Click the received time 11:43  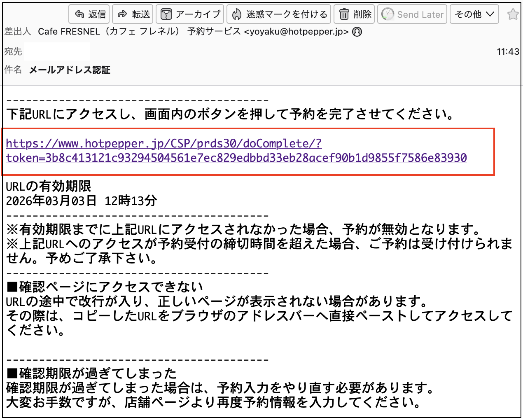click(x=508, y=51)
